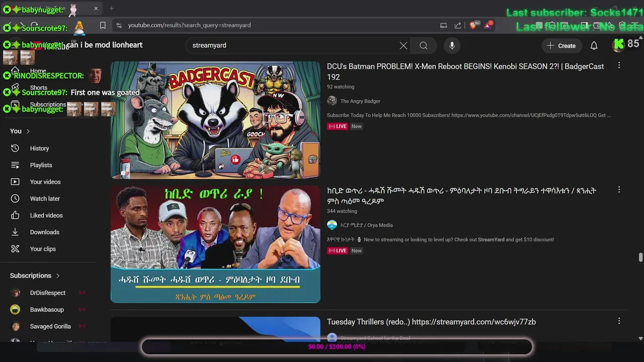
Task: Click the Create button
Action: (561, 46)
